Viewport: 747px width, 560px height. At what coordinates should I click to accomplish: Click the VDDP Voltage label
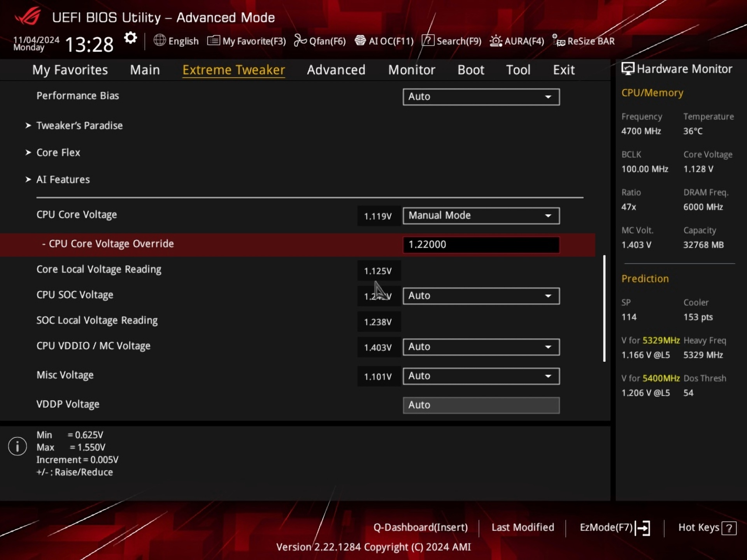click(x=68, y=404)
